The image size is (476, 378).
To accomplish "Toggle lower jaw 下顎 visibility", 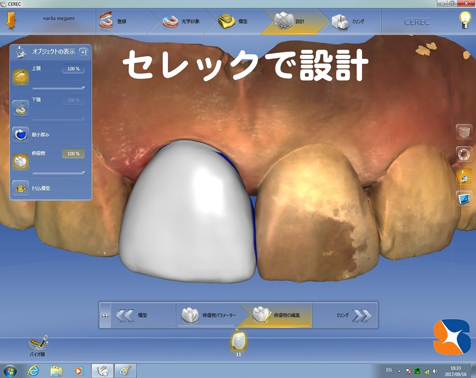I will click(20, 108).
